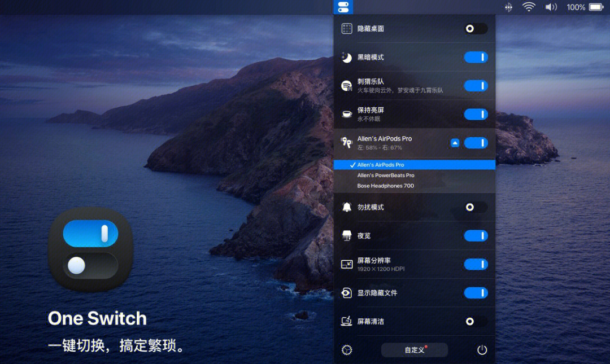This screenshot has width=610, height=364.
Task: Click the settings gear icon in panel footer
Action: coord(347,350)
